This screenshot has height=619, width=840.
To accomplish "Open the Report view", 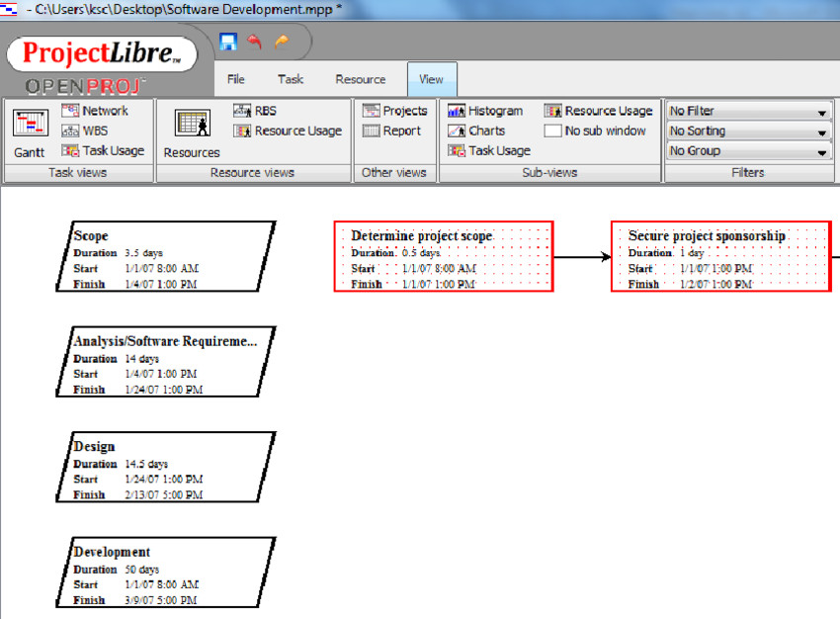I will [391, 131].
